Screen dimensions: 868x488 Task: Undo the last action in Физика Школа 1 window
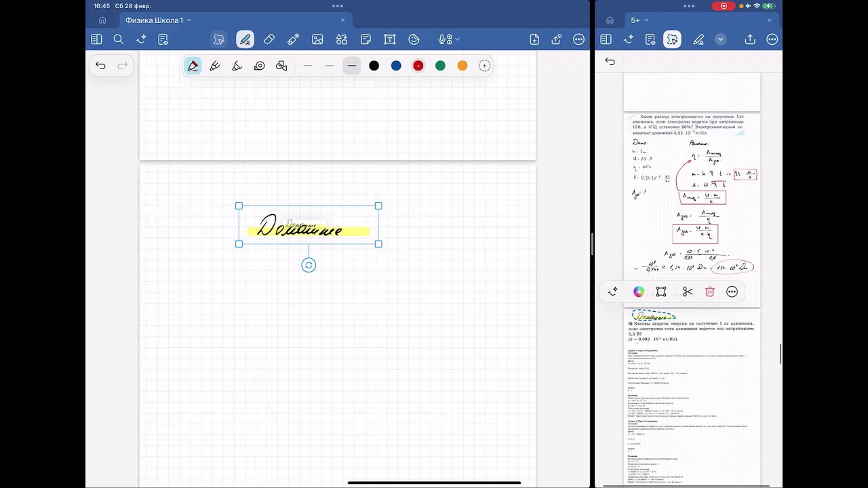(x=100, y=66)
